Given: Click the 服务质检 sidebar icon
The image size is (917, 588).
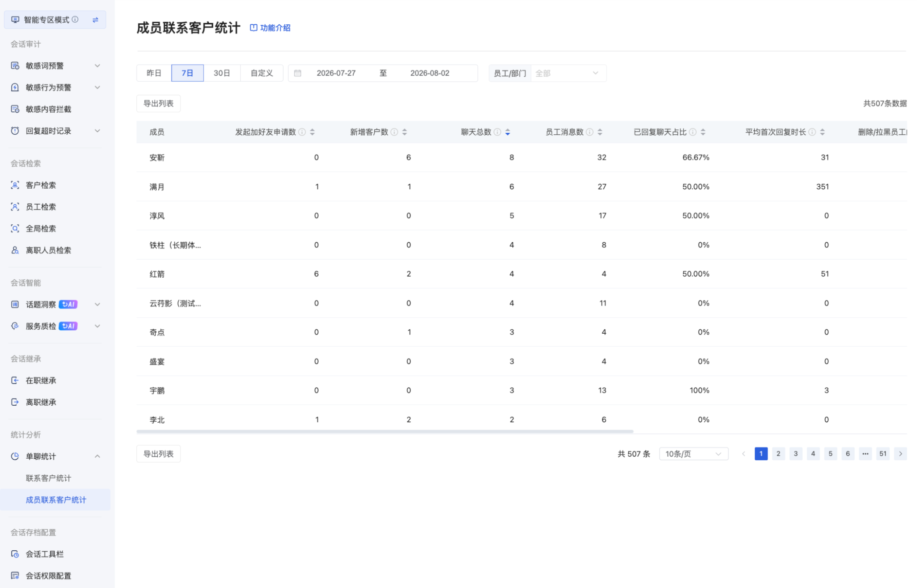Looking at the screenshot, I should point(15,326).
